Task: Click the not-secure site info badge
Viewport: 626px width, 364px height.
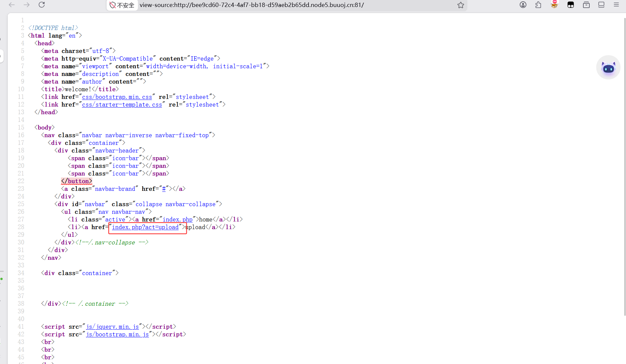Action: coord(122,5)
